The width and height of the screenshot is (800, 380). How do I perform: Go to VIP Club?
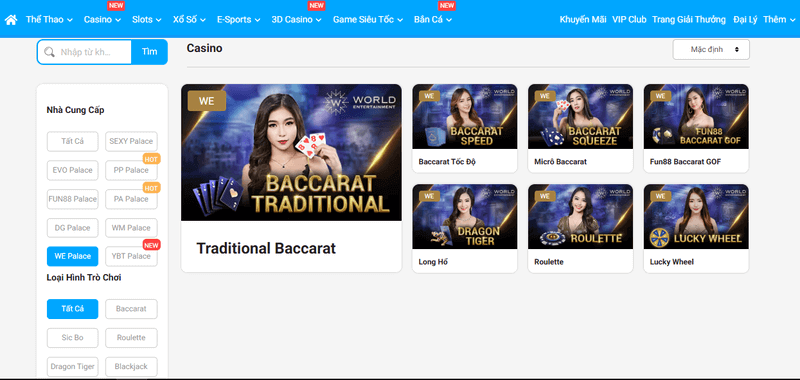[629, 20]
